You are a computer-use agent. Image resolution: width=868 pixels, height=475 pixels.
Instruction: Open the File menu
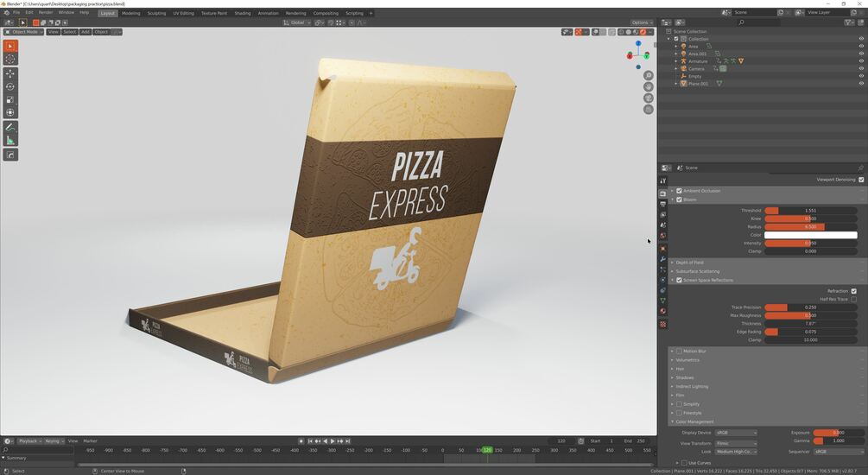[x=16, y=13]
